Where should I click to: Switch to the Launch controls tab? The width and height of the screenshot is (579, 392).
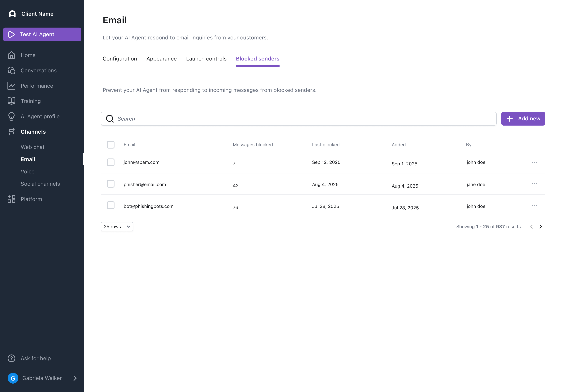click(x=206, y=59)
